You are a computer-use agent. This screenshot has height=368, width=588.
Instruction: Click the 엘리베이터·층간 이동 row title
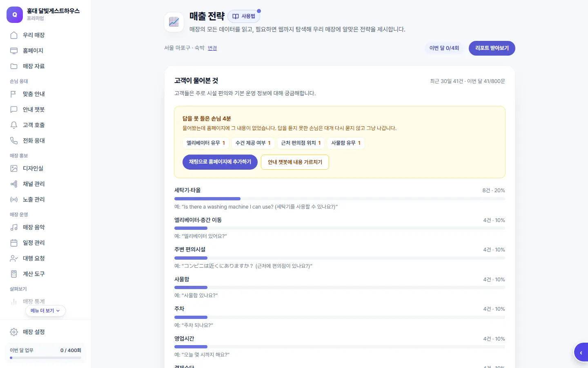tap(198, 220)
